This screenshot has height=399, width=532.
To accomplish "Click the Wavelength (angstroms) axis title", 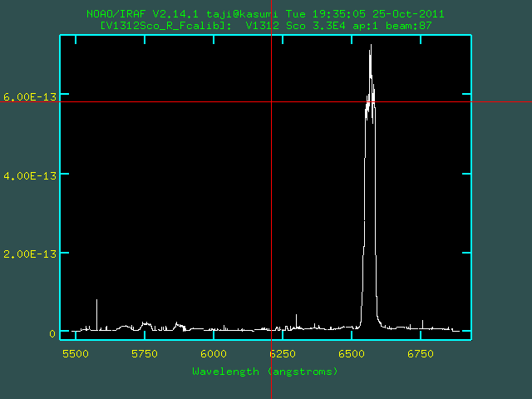I will tap(265, 372).
